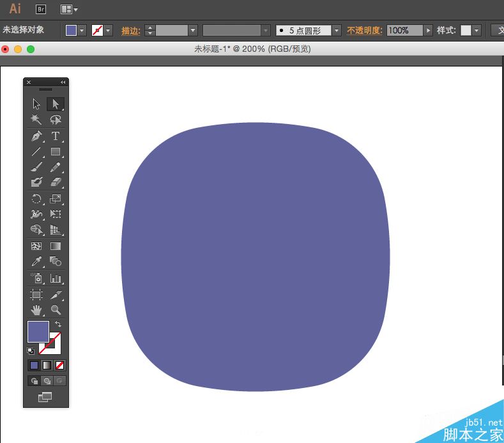Viewport: 504px width, 443px height.
Task: Select the Column Graph tool
Action: [x=56, y=278]
